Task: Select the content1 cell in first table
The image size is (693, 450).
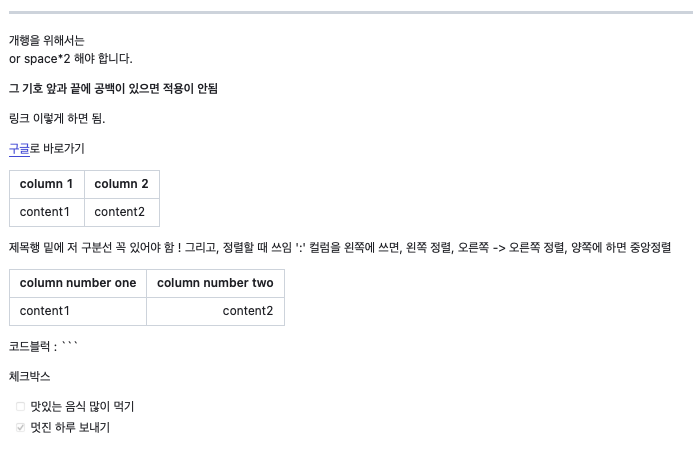Action: (47, 212)
